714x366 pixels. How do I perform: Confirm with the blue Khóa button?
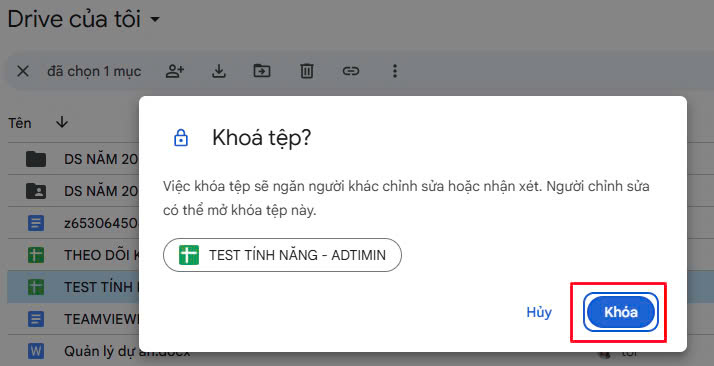(621, 312)
